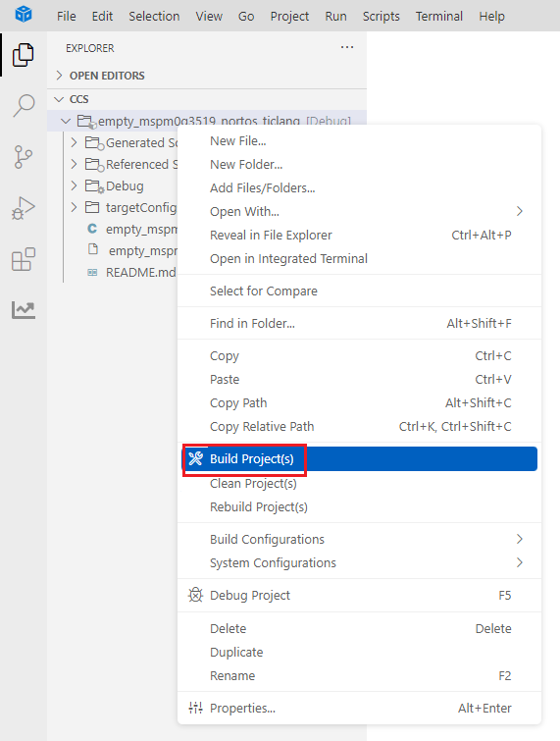Click the Generated Sources folder icon
The image size is (560, 741).
coord(94,143)
